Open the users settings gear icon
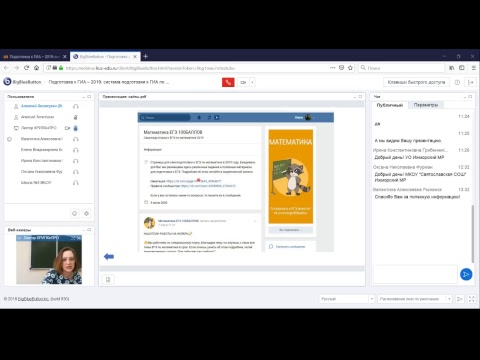 point(86,213)
